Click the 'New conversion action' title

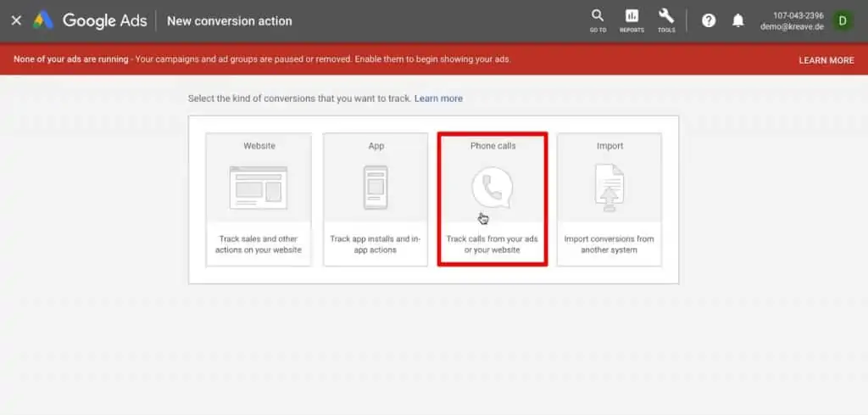coord(229,21)
